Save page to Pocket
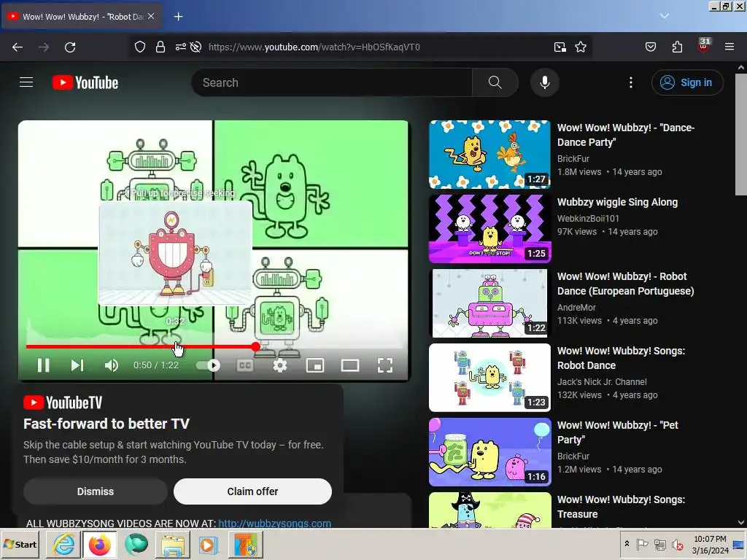The height and width of the screenshot is (560, 747). pos(650,47)
